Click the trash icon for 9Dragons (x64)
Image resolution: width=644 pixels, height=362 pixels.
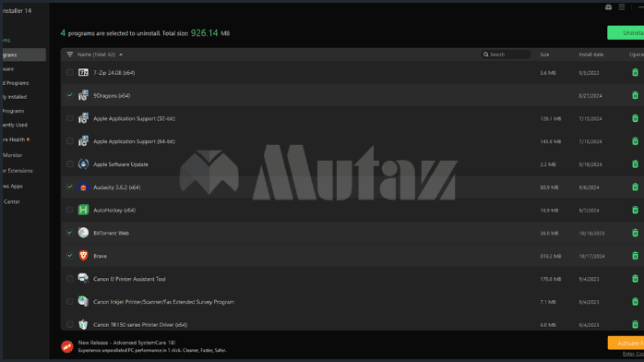click(635, 95)
